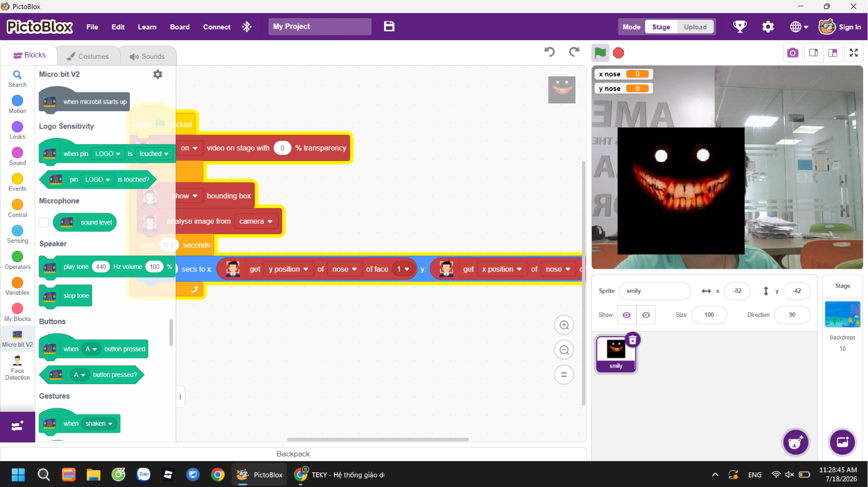
Task: Switch Mode to Upload
Action: point(695,27)
